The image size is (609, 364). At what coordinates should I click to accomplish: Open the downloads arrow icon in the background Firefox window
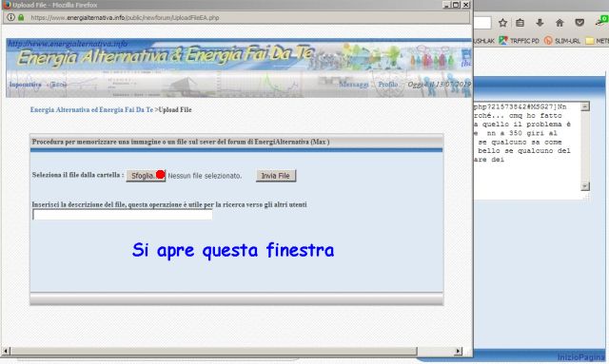[x=540, y=23]
